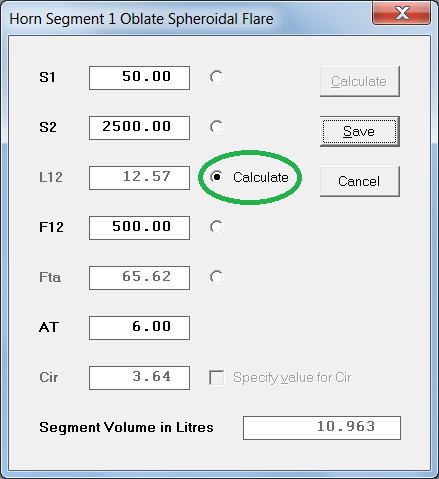Image resolution: width=439 pixels, height=479 pixels.
Task: Click the Save button
Action: point(360,131)
